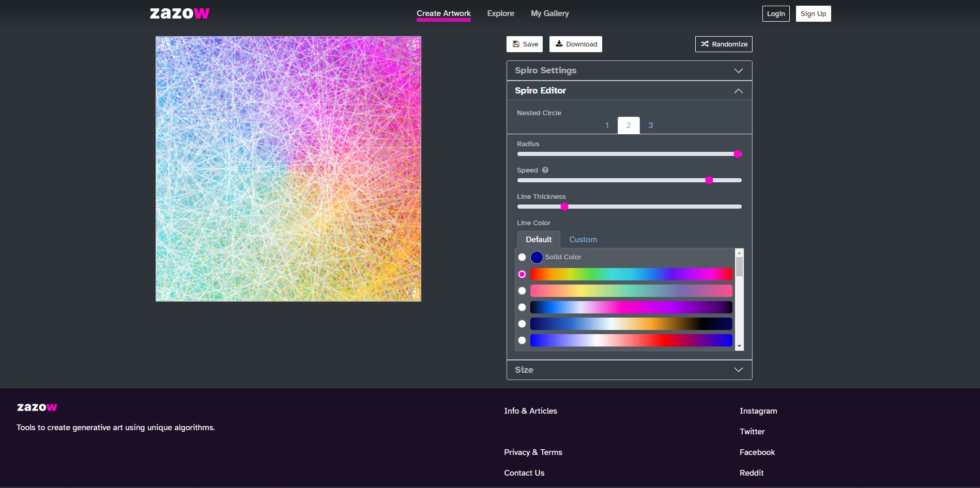This screenshot has width=980, height=488.
Task: Go to Explore page
Action: [500, 13]
